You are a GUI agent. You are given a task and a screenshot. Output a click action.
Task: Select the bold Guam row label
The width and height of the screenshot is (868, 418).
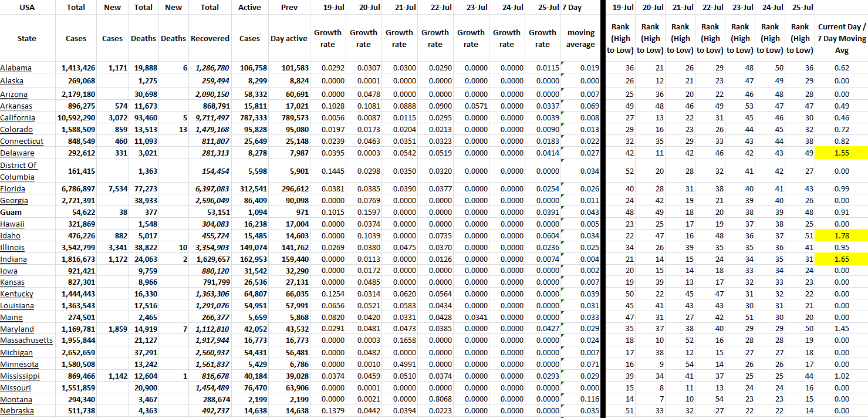click(x=10, y=212)
